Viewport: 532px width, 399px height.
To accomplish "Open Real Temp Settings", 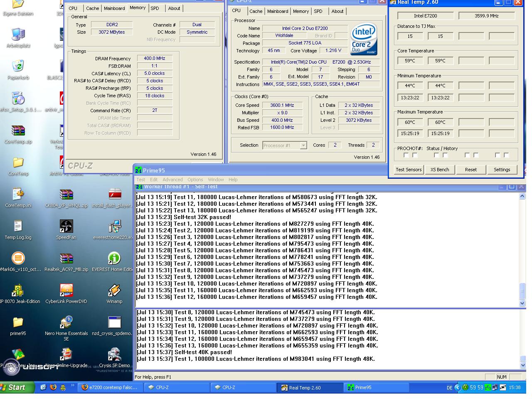I will tap(502, 170).
